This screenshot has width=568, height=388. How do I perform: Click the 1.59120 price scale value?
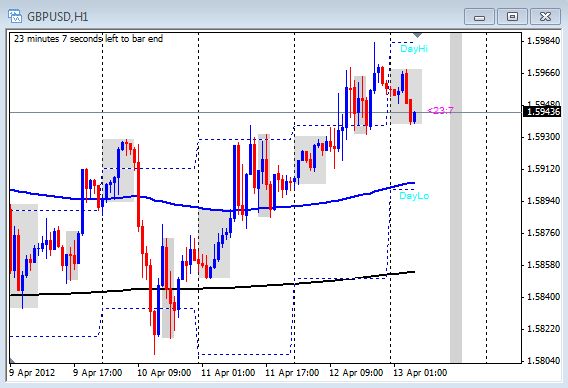[x=544, y=169]
